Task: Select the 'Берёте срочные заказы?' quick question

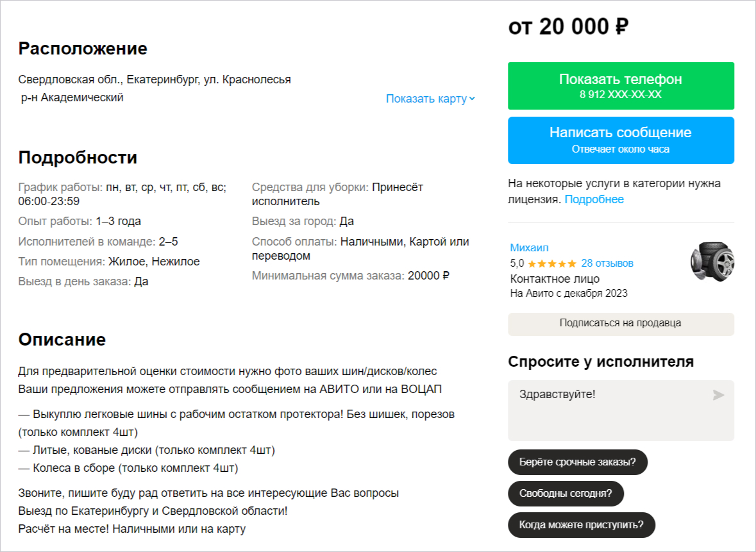Action: pos(577,462)
